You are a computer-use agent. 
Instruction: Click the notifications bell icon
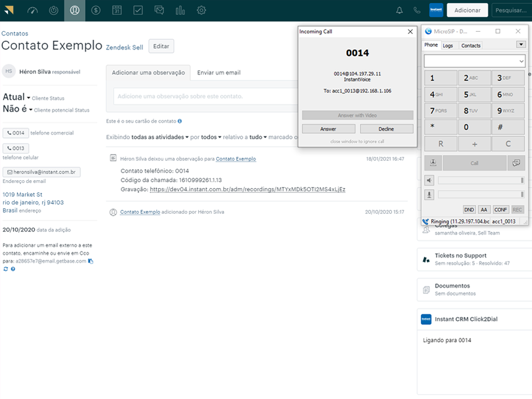pos(400,10)
